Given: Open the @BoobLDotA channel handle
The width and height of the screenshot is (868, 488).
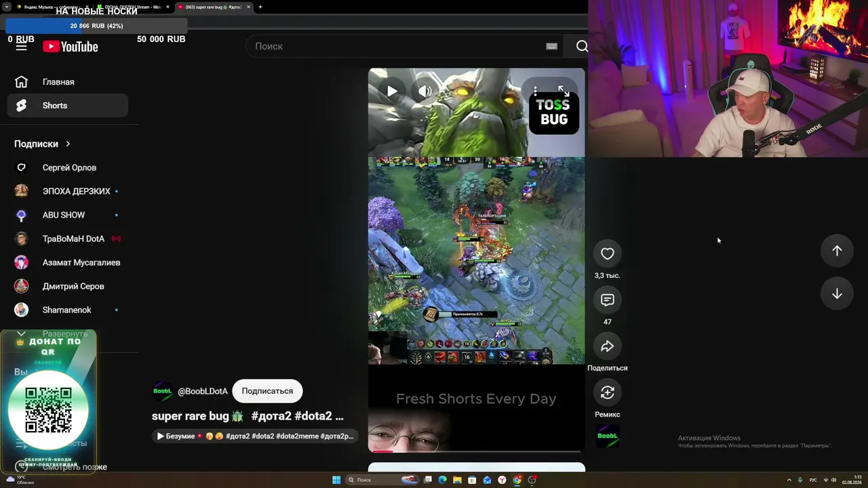Looking at the screenshot, I should [203, 391].
